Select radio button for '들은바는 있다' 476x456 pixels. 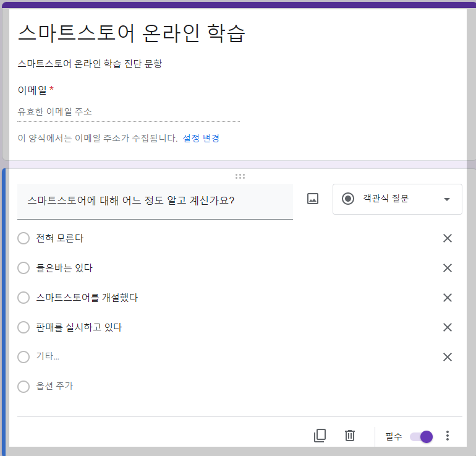23,268
